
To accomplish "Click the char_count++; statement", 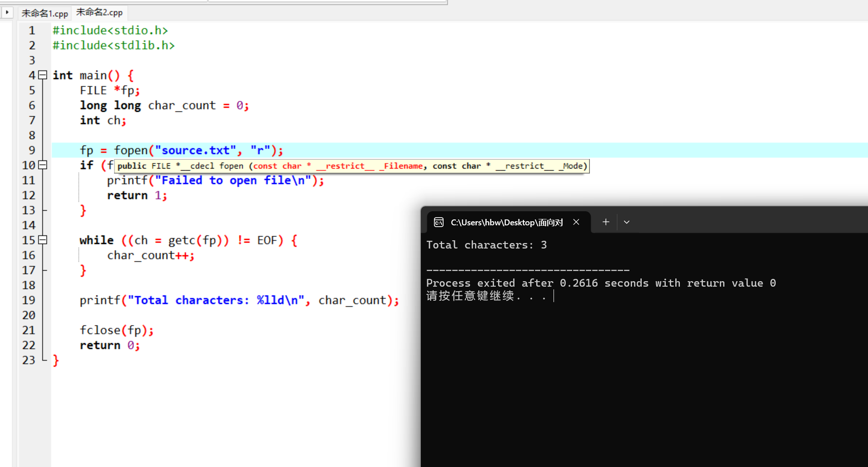I will tap(151, 255).
